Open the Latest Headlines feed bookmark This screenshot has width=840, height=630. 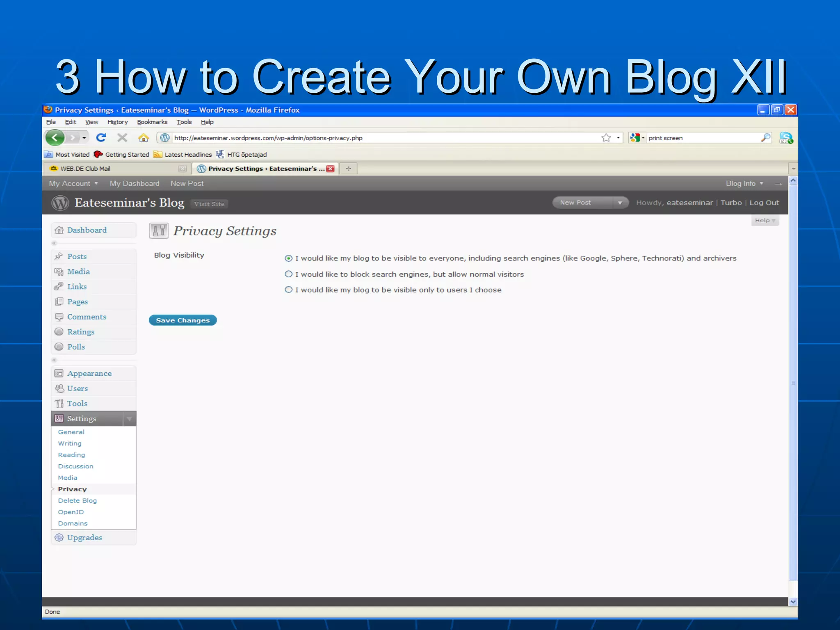(x=183, y=155)
